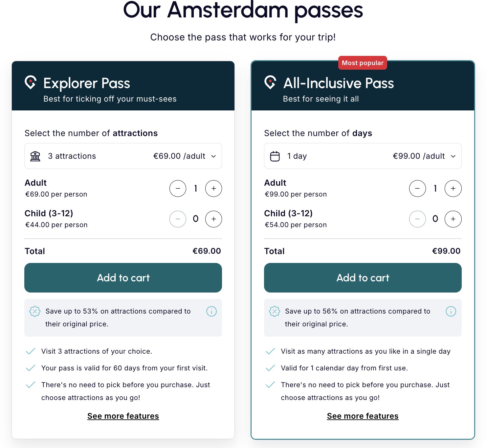This screenshot has height=448, width=487.
Task: Click the info icon on All-Inclusive savings banner
Action: tap(451, 311)
